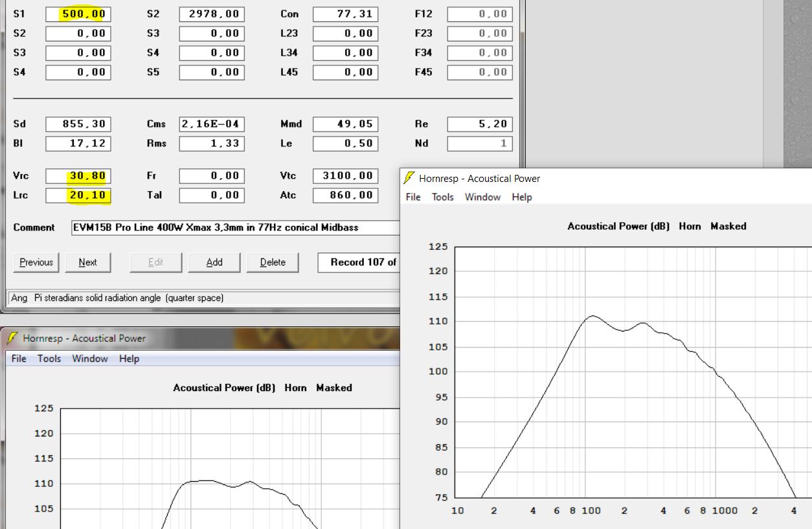Image resolution: width=812 pixels, height=529 pixels.
Task: Select the Le field showing 0,50
Action: [345, 144]
